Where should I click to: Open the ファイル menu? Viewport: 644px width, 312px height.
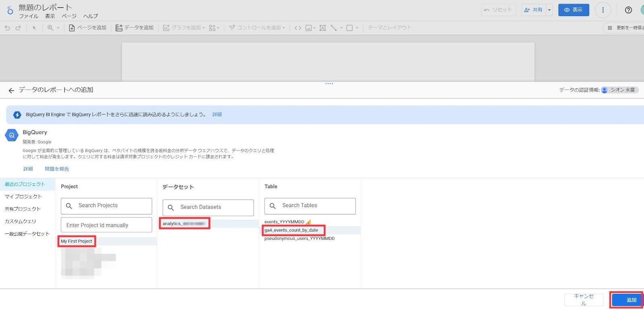[29, 16]
